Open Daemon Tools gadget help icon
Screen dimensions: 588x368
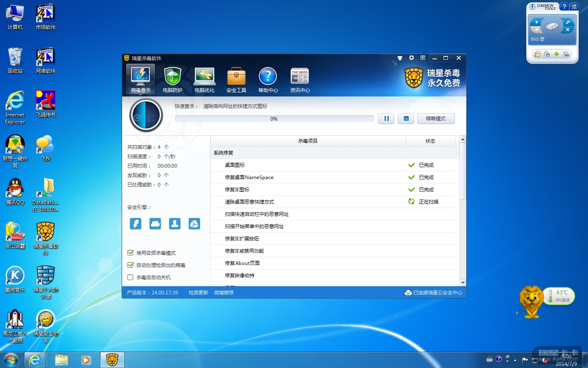pos(564,7)
